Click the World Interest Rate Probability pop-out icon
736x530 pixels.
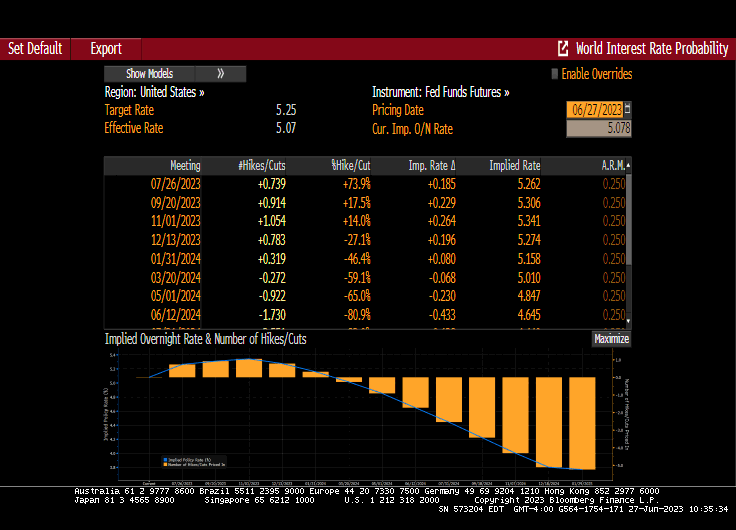(563, 48)
